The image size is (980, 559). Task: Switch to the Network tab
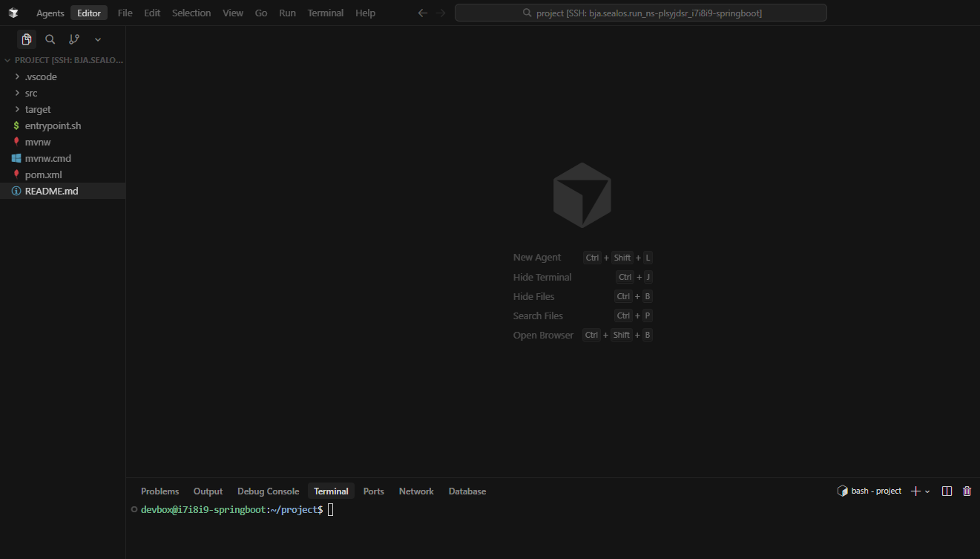point(416,491)
